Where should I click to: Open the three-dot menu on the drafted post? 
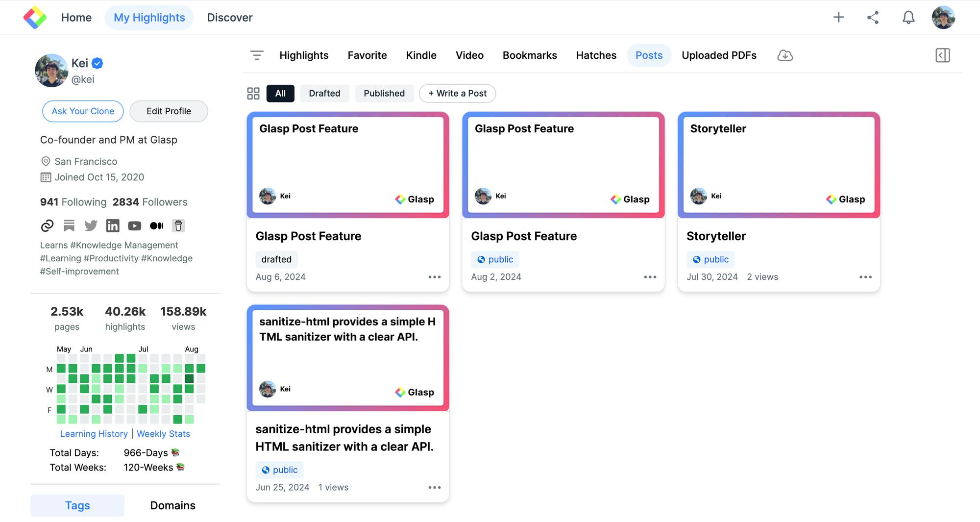pyautogui.click(x=435, y=277)
